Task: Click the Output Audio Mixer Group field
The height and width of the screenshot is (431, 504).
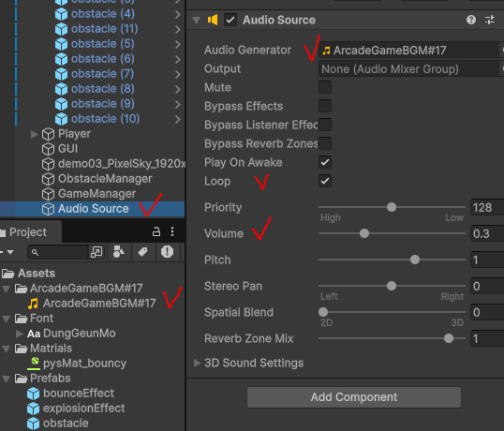Action: point(408,69)
